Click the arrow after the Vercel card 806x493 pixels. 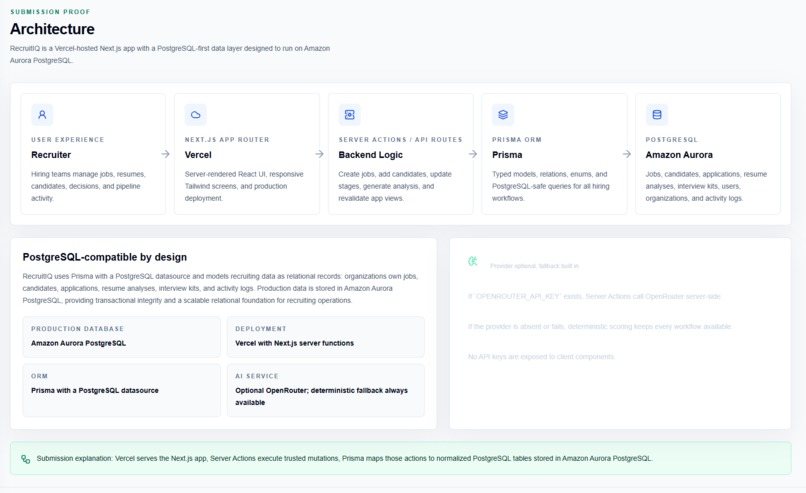tap(319, 154)
